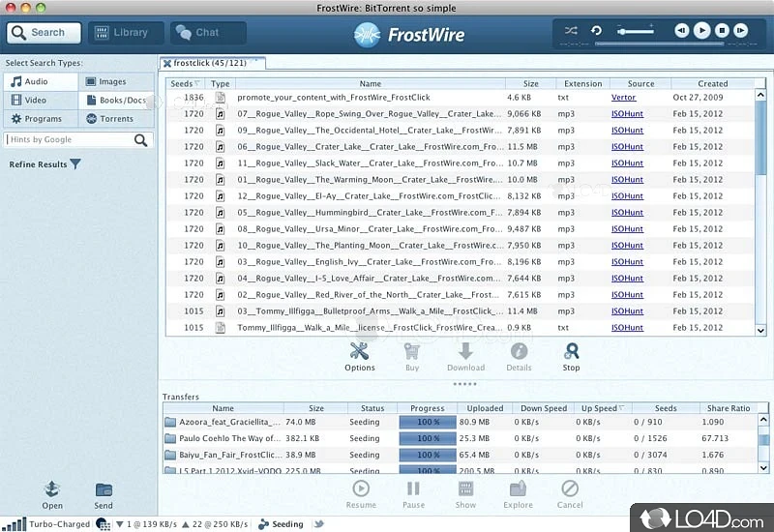Stop media playback
This screenshot has height=532, width=774.
tap(722, 31)
